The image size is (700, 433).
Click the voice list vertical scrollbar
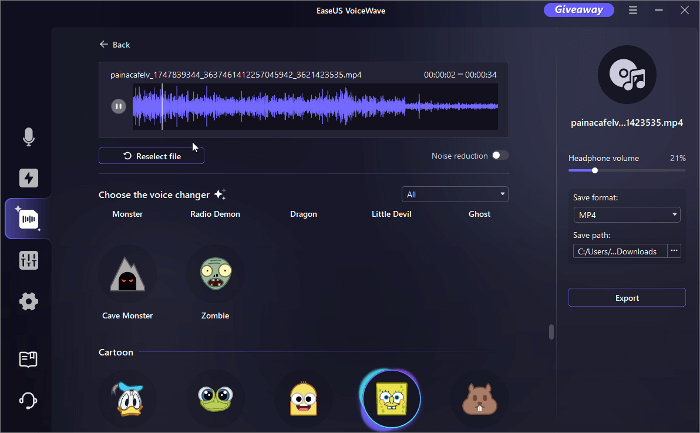pos(551,332)
